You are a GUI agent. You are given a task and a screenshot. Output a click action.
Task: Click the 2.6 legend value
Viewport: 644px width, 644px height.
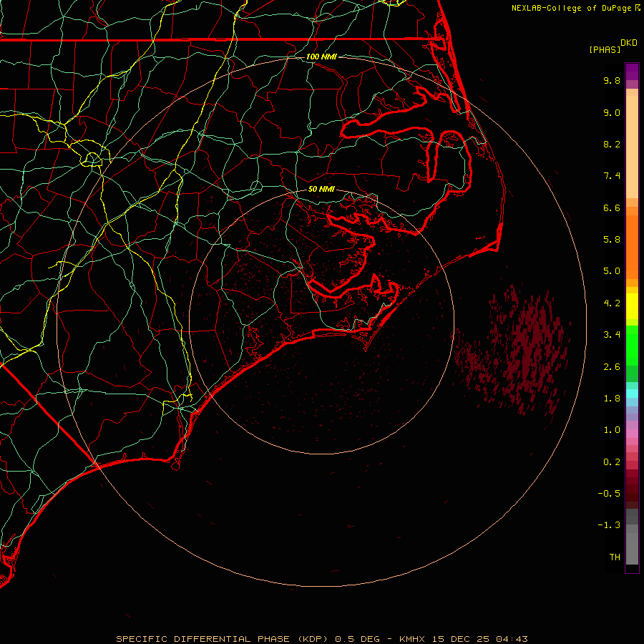(612, 367)
